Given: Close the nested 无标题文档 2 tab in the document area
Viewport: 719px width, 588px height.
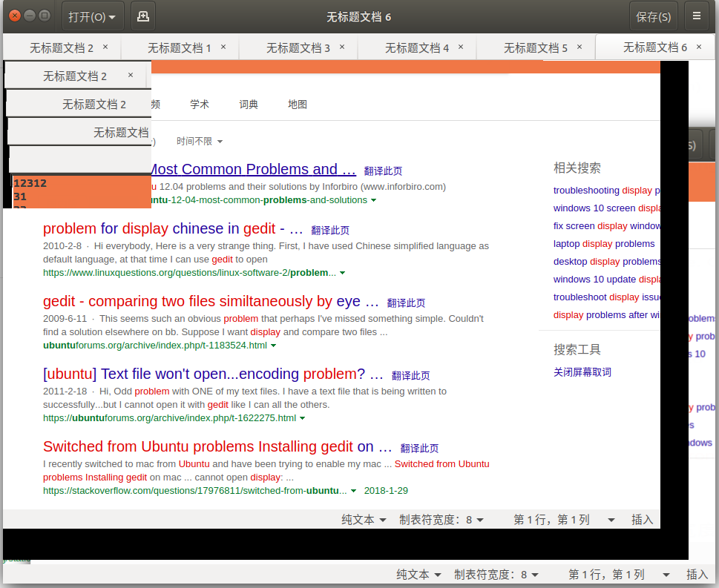Looking at the screenshot, I should [x=131, y=75].
